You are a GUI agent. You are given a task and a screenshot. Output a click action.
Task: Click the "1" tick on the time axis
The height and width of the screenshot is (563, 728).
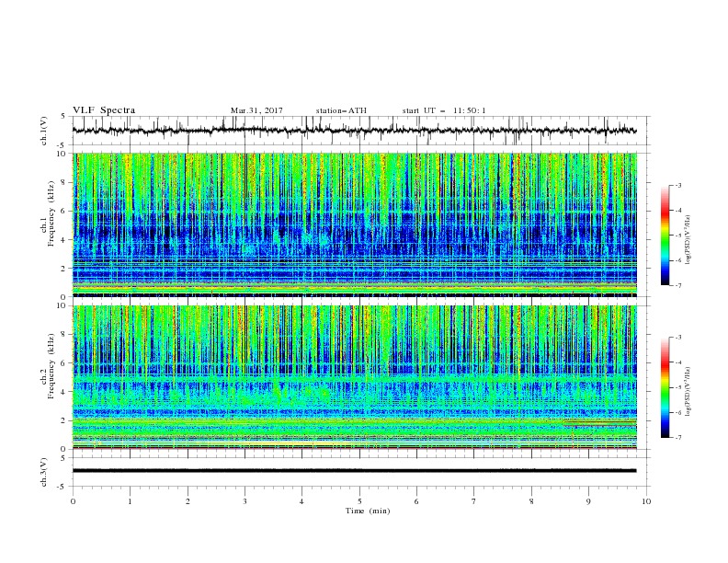[x=130, y=501]
